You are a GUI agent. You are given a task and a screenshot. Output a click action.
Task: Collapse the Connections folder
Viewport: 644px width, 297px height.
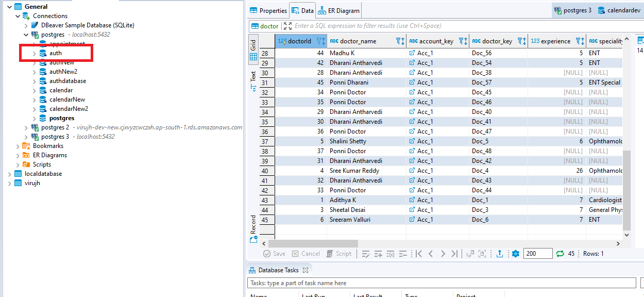coord(18,16)
